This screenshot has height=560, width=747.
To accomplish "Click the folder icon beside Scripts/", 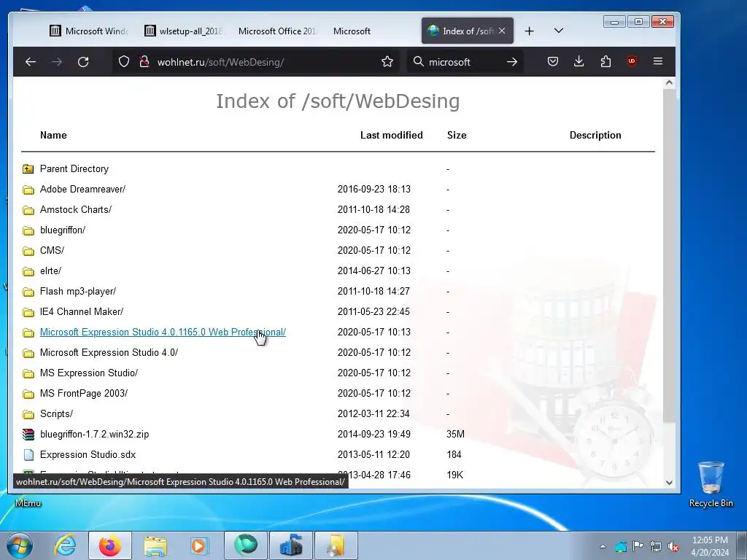I will click(x=28, y=414).
